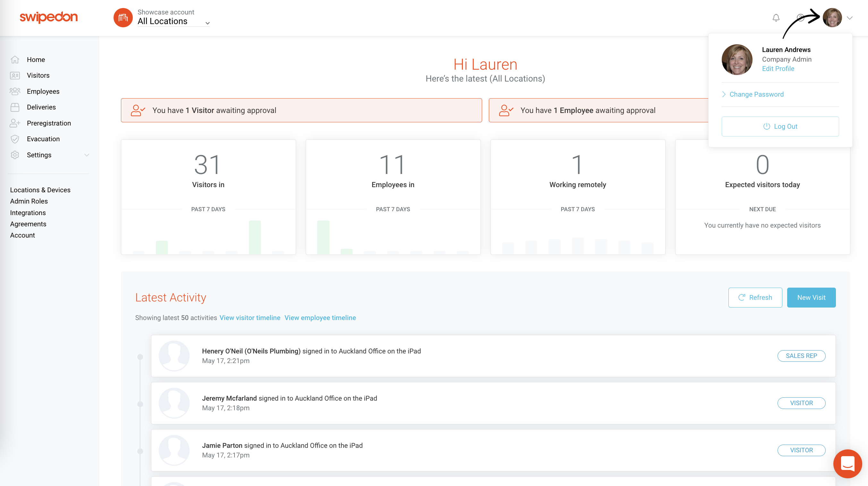Click the SALES REP tag

pyautogui.click(x=801, y=356)
